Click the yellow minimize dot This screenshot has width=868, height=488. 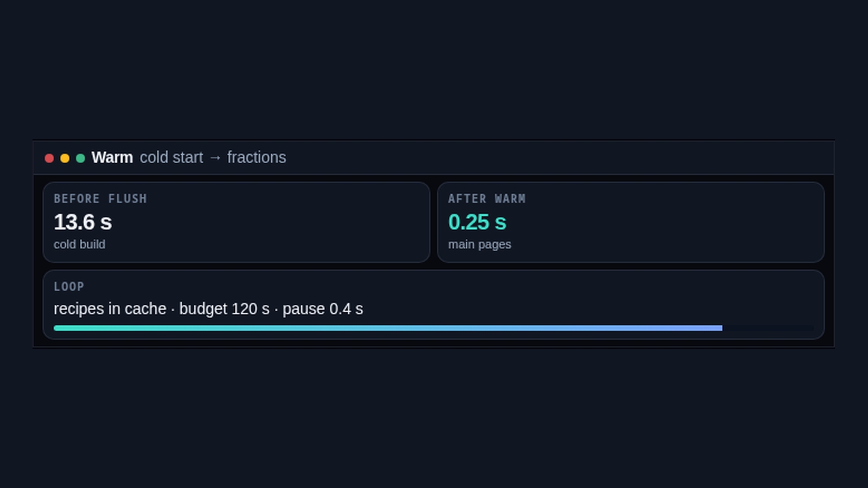(x=65, y=158)
